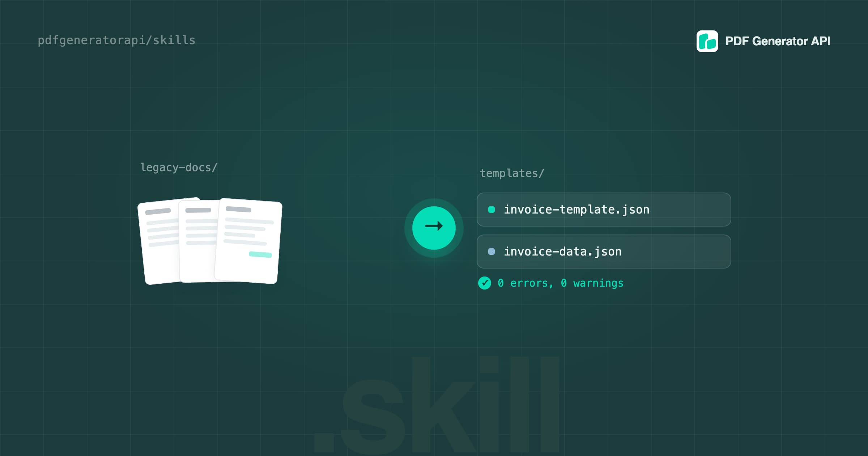This screenshot has width=868, height=456.
Task: Click the templates/ folder label
Action: (512, 173)
